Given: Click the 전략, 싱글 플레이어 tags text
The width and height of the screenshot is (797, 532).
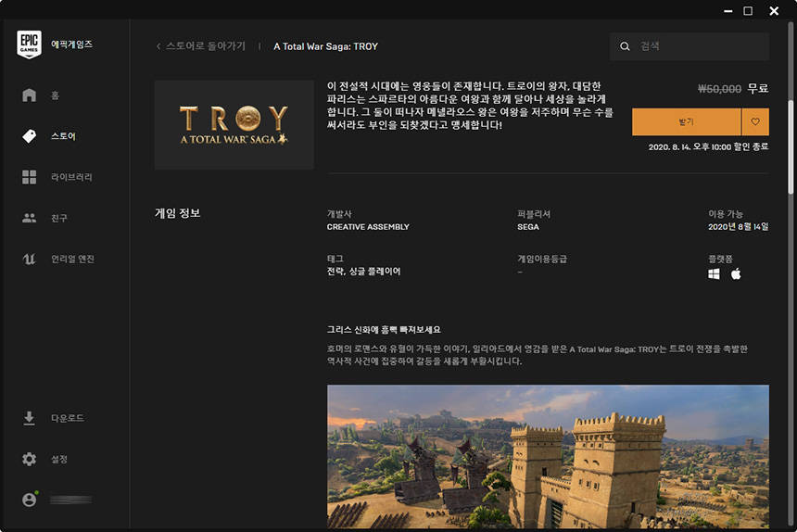Looking at the screenshot, I should 363,272.
